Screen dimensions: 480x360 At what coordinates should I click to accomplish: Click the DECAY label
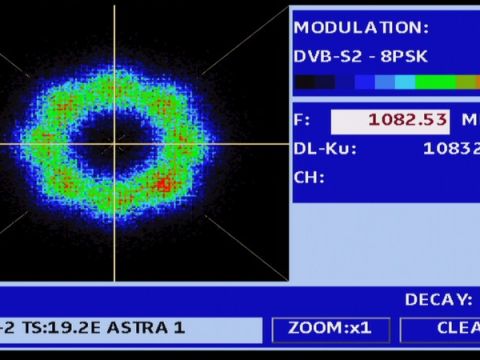[439, 300]
